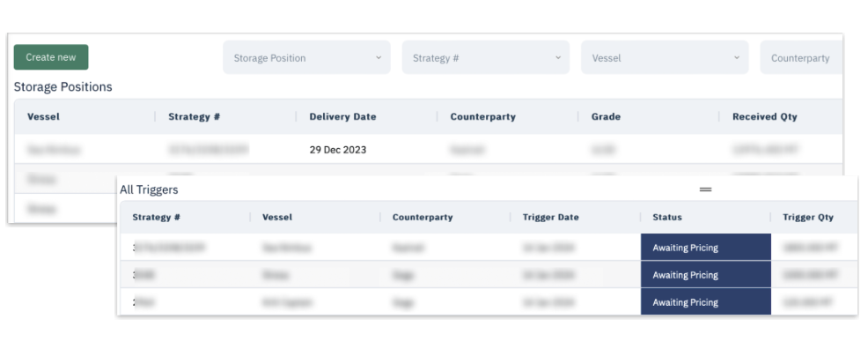Open the Storage Position filter dropdown
The image size is (868, 356).
click(306, 58)
